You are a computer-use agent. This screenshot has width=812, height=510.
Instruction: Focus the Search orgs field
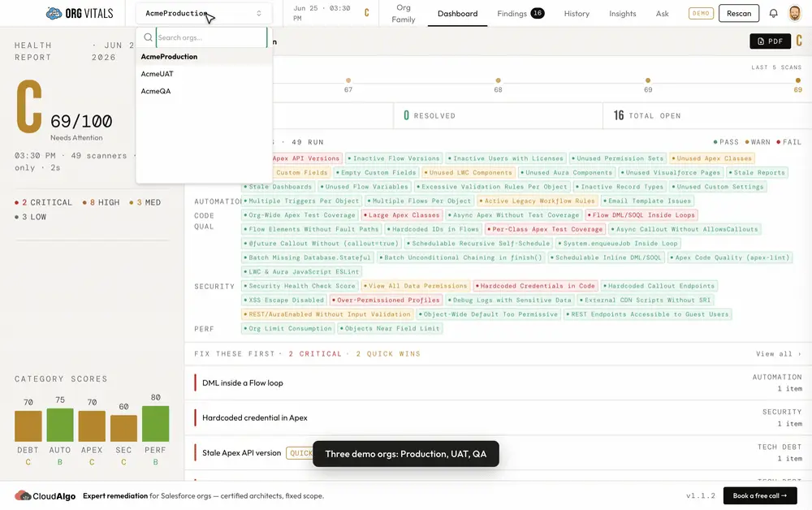tap(211, 37)
